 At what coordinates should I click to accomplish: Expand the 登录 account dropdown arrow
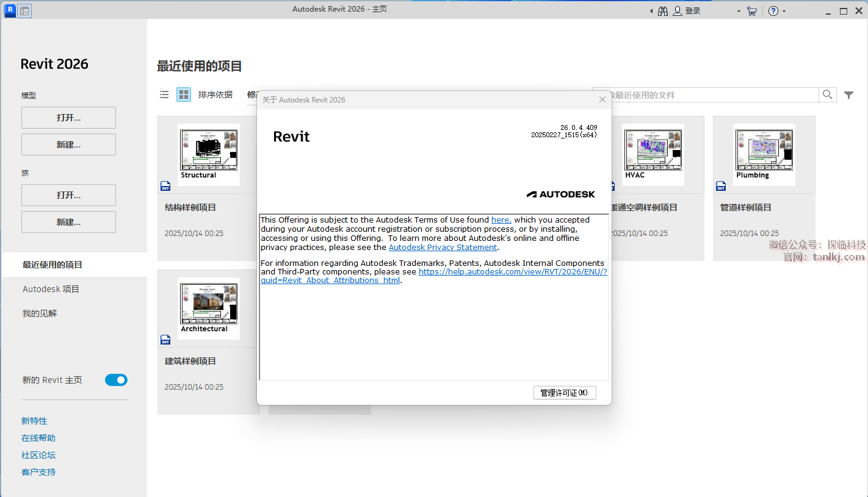739,11
